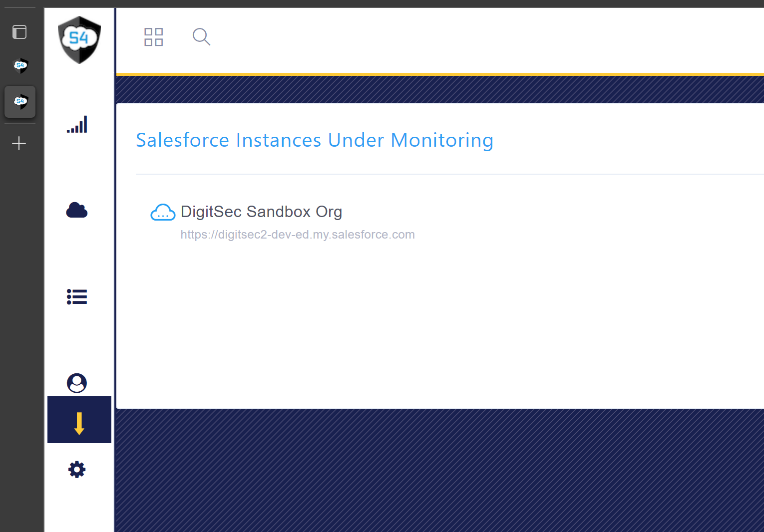Click the S4 shield logo
This screenshot has width=764, height=532.
[x=79, y=40]
